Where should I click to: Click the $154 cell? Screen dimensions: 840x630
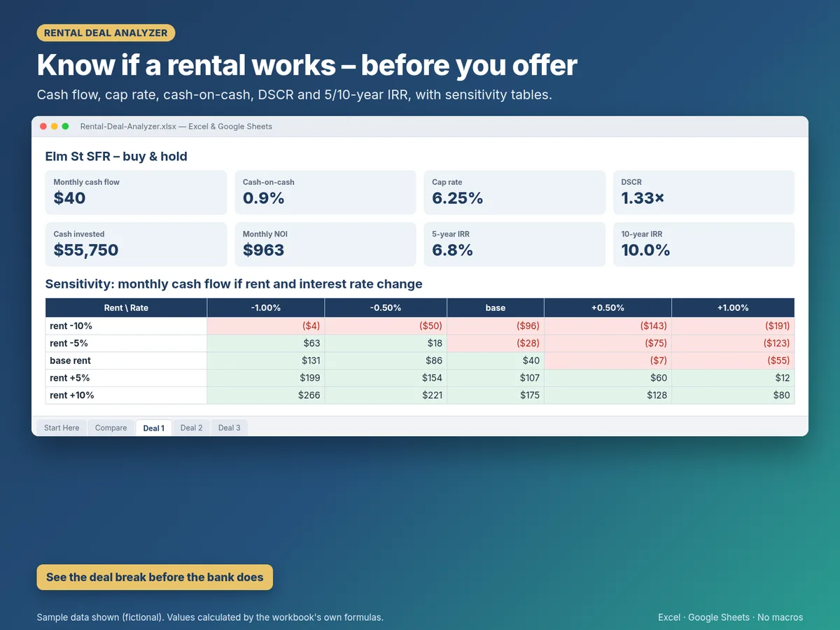(386, 378)
